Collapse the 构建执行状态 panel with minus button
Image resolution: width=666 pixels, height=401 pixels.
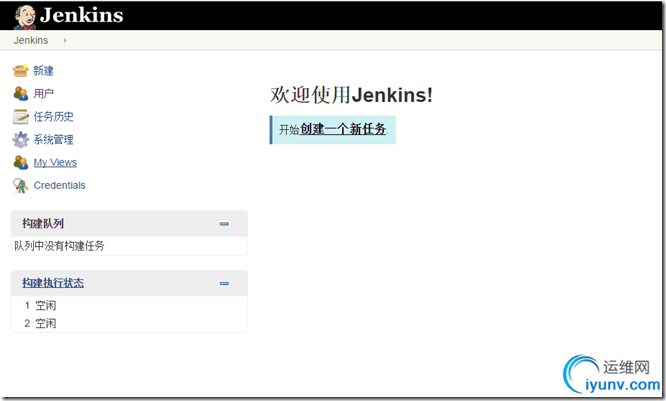click(224, 283)
